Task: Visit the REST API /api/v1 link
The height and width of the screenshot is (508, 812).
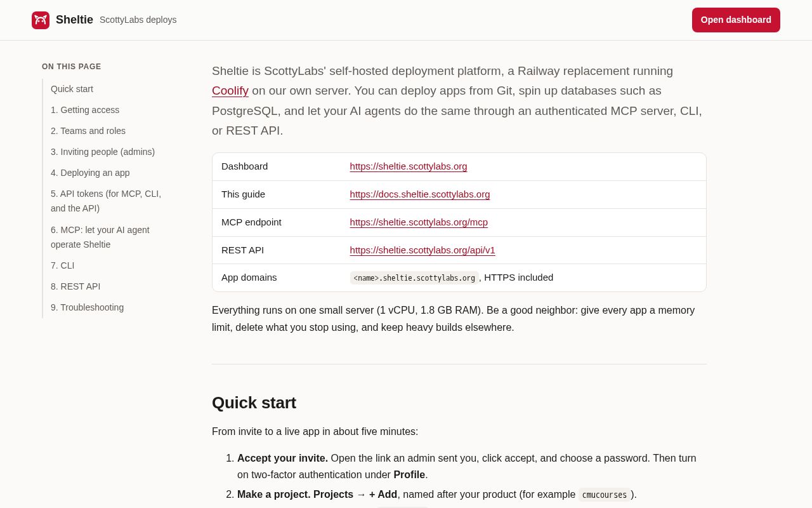Action: 422,250
